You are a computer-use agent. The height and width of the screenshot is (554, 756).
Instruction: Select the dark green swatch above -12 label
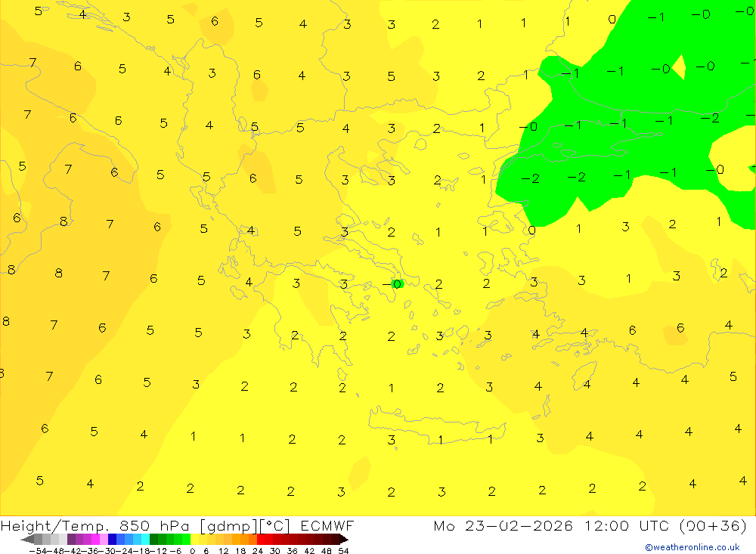(153, 539)
